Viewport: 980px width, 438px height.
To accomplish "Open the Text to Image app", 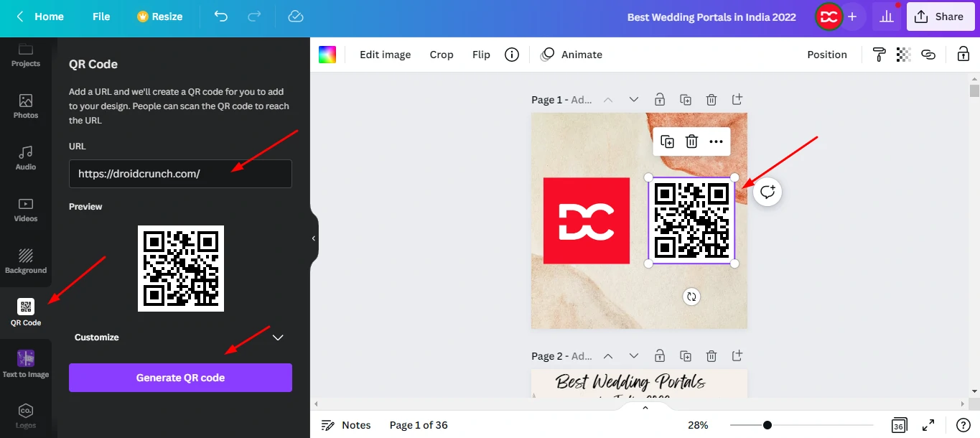I will point(26,364).
